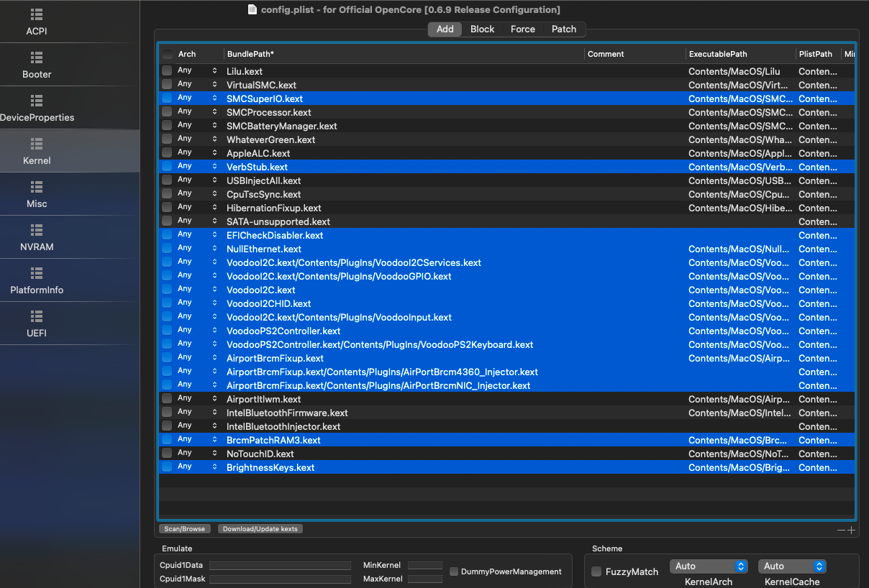Open the PlatformInfo sidebar icon
The height and width of the screenshot is (588, 869).
pos(37,273)
